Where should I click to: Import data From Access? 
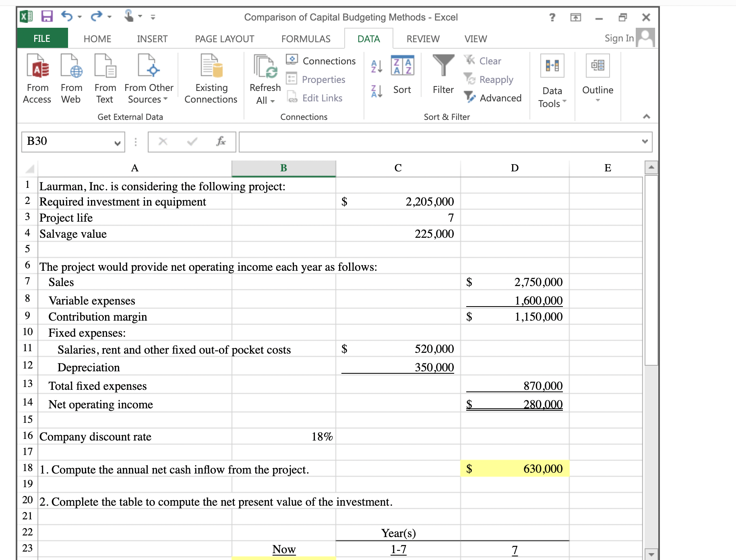pyautogui.click(x=37, y=79)
